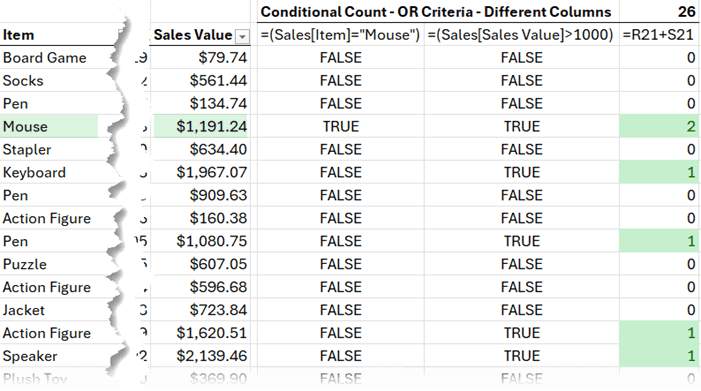Select the Stapler item cell
This screenshot has width=701, height=391.
(56, 149)
